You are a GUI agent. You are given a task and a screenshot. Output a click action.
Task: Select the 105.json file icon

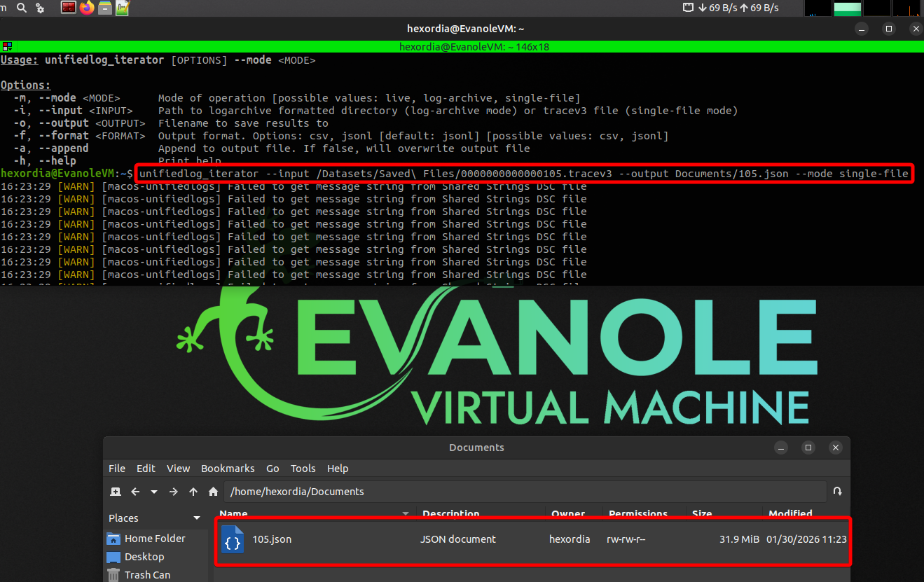tap(233, 539)
